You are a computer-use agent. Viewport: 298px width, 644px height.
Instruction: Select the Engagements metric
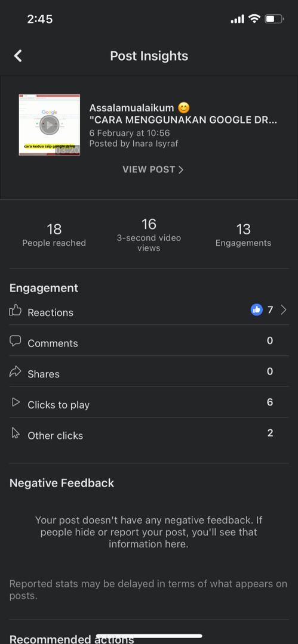(x=243, y=235)
